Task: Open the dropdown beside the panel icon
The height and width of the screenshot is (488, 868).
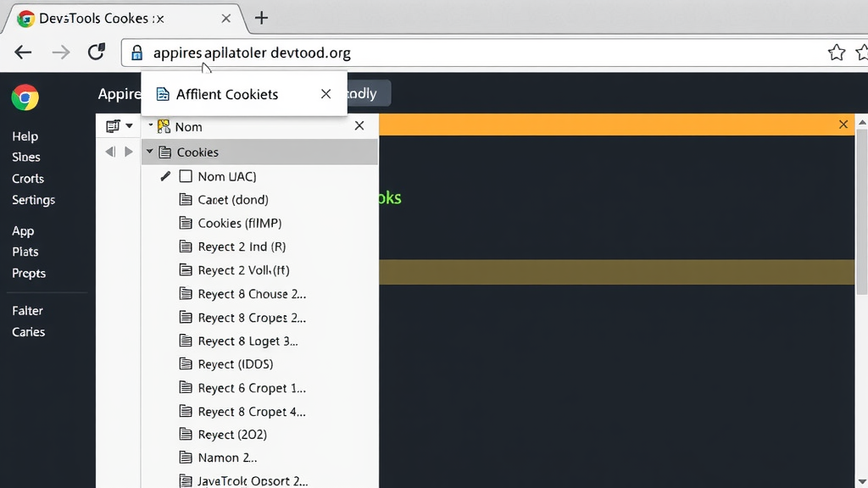Action: 127,124
